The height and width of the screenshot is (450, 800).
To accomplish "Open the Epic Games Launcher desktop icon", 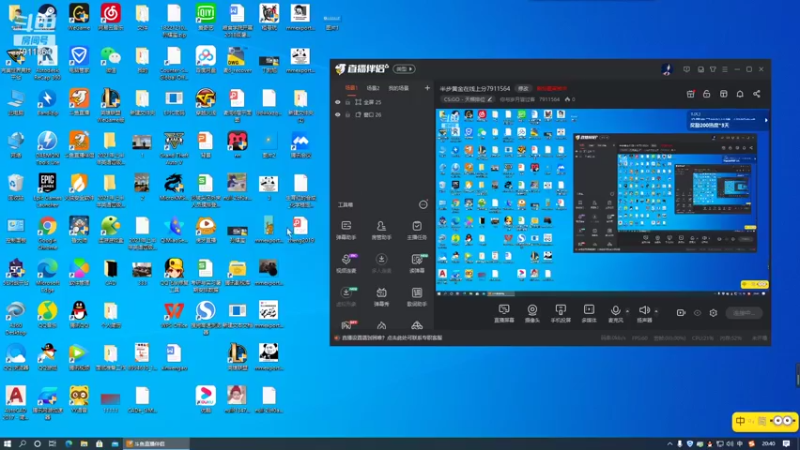I will click(x=47, y=189).
